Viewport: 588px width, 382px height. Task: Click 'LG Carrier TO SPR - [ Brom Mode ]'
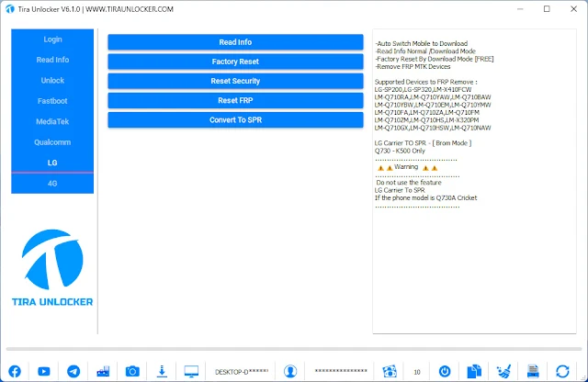click(423, 143)
